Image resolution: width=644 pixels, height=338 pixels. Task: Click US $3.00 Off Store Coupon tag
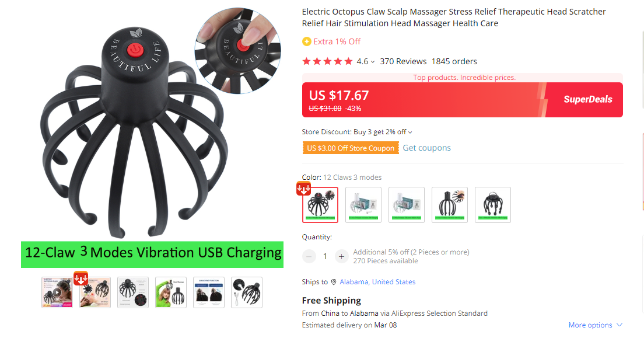click(x=351, y=148)
